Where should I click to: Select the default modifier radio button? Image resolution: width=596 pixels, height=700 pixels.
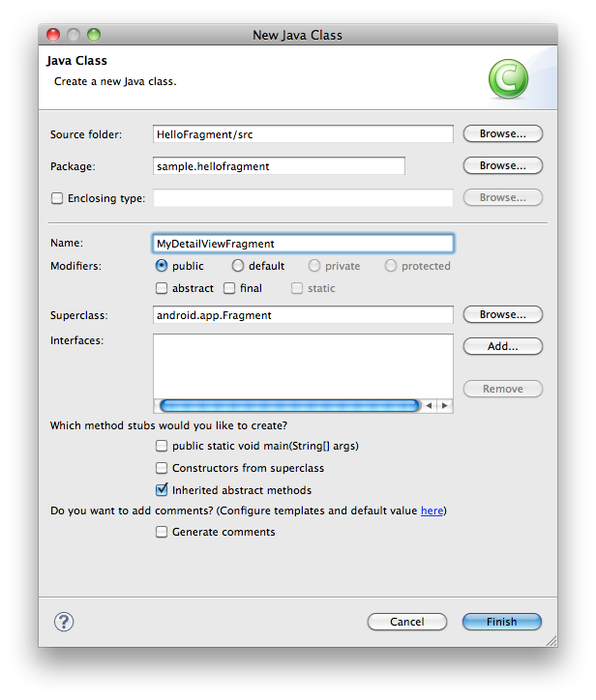[x=238, y=266]
